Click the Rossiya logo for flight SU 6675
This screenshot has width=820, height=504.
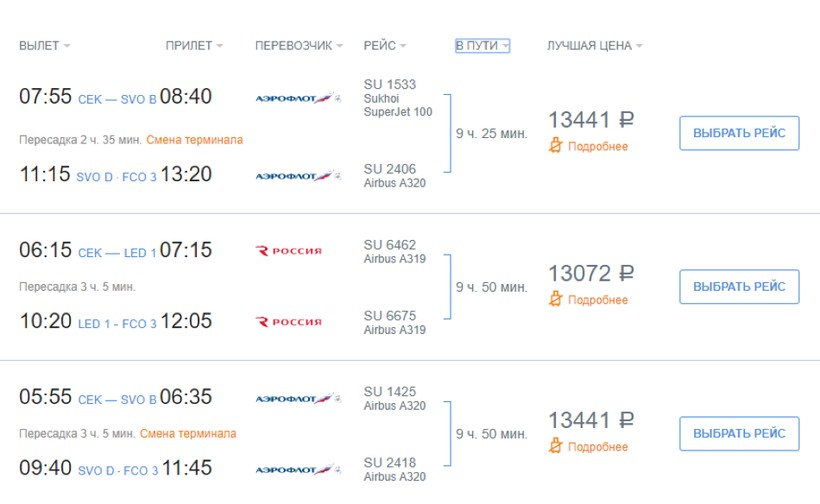290,322
